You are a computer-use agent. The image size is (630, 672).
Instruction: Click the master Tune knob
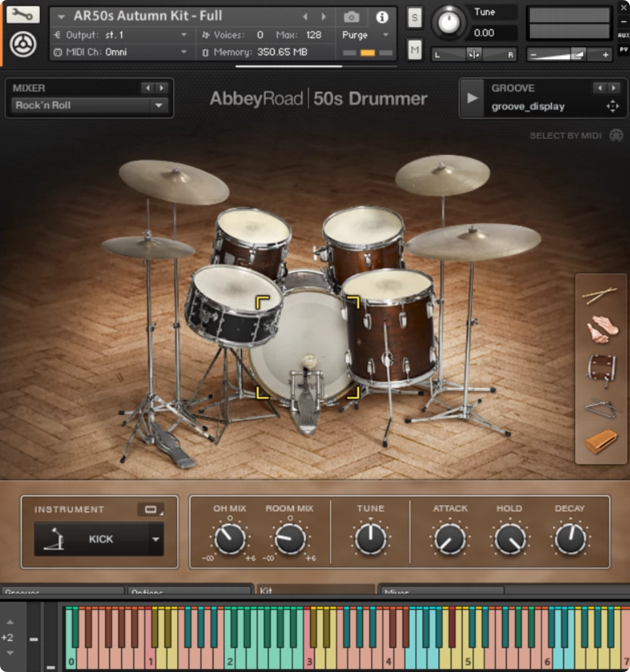pos(449,22)
